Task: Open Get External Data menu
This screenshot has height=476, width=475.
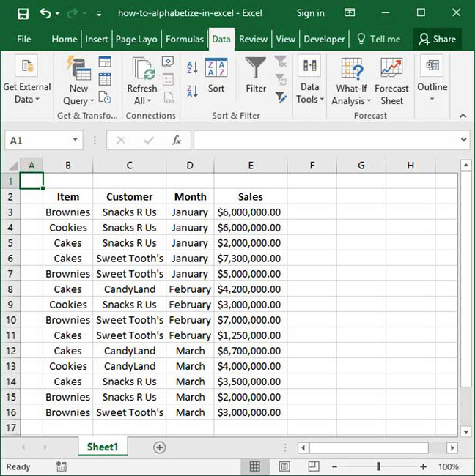Action: [27, 81]
